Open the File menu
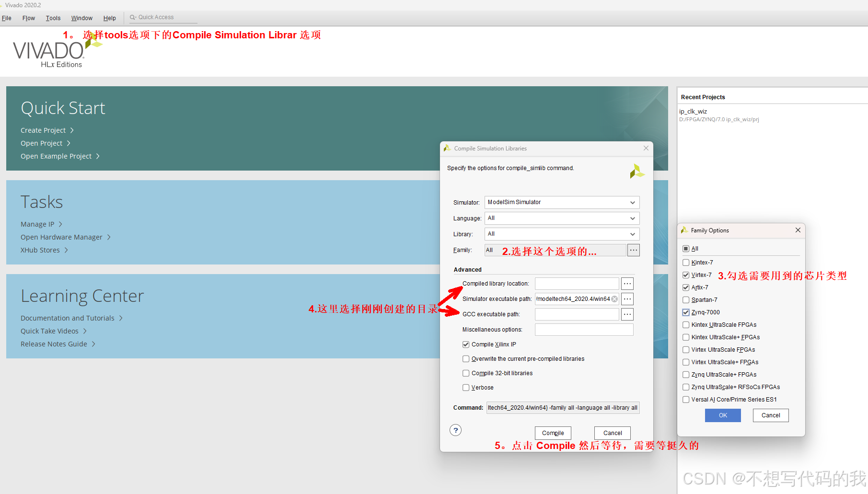 pyautogui.click(x=7, y=18)
